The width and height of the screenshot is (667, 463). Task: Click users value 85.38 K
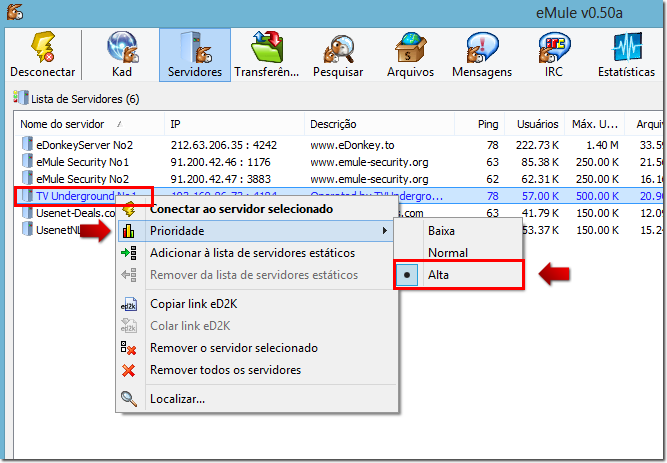click(x=540, y=162)
